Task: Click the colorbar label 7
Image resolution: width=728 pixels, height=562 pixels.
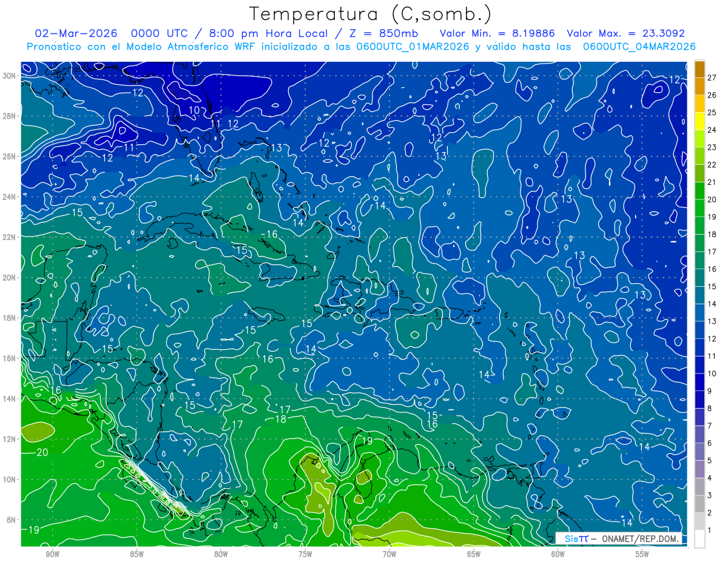Action: 710,426
